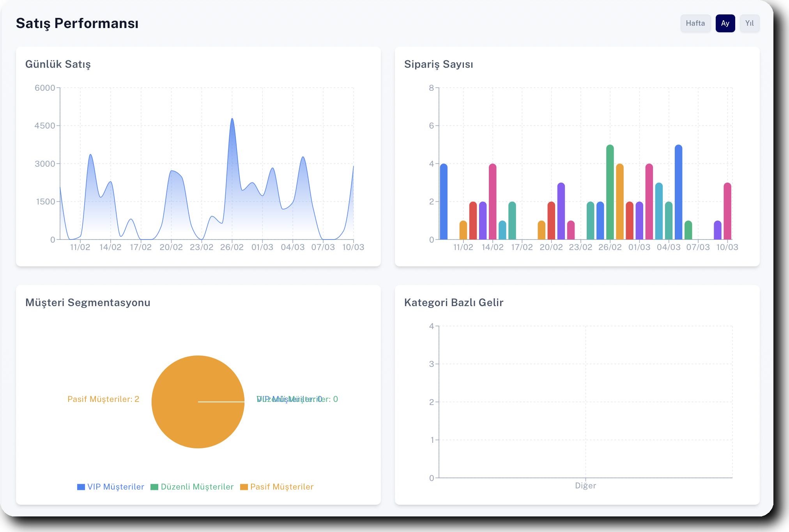This screenshot has width=789, height=532.
Task: Select the Ay time range button
Action: [725, 23]
